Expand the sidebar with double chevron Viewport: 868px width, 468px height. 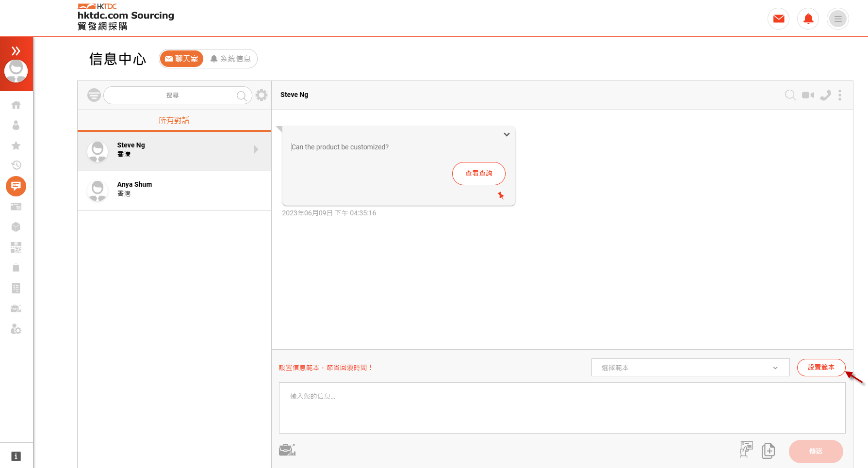coord(16,50)
